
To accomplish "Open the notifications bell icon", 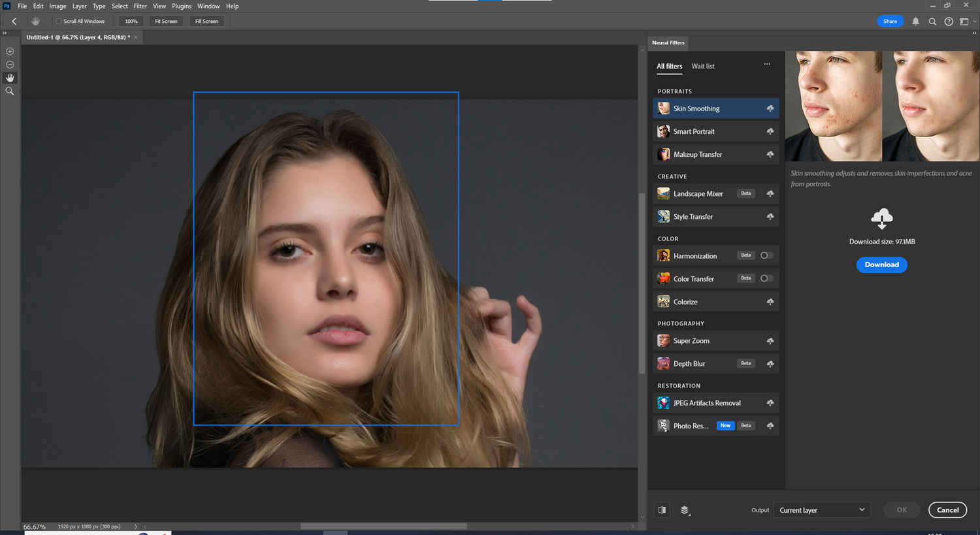I will point(915,22).
